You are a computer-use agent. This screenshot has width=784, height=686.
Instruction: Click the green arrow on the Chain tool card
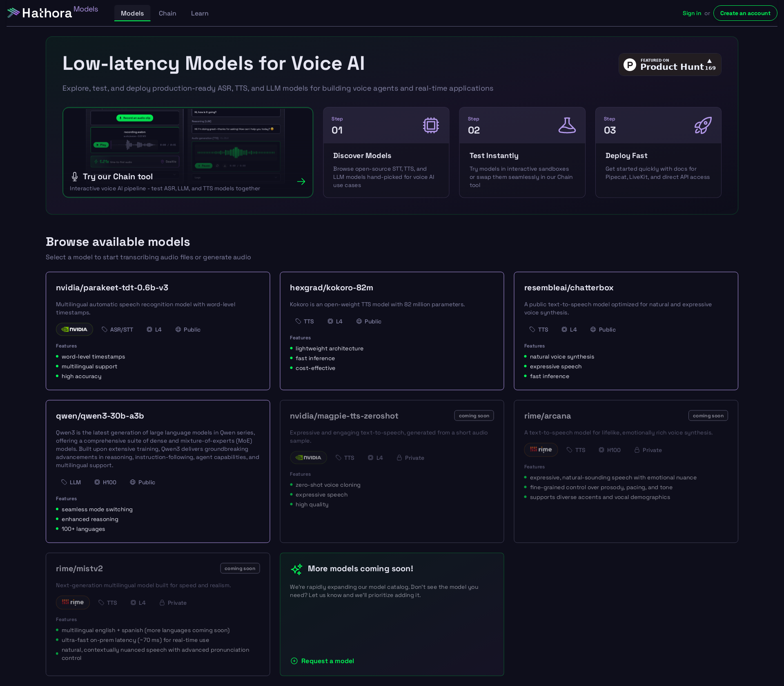coord(301,181)
